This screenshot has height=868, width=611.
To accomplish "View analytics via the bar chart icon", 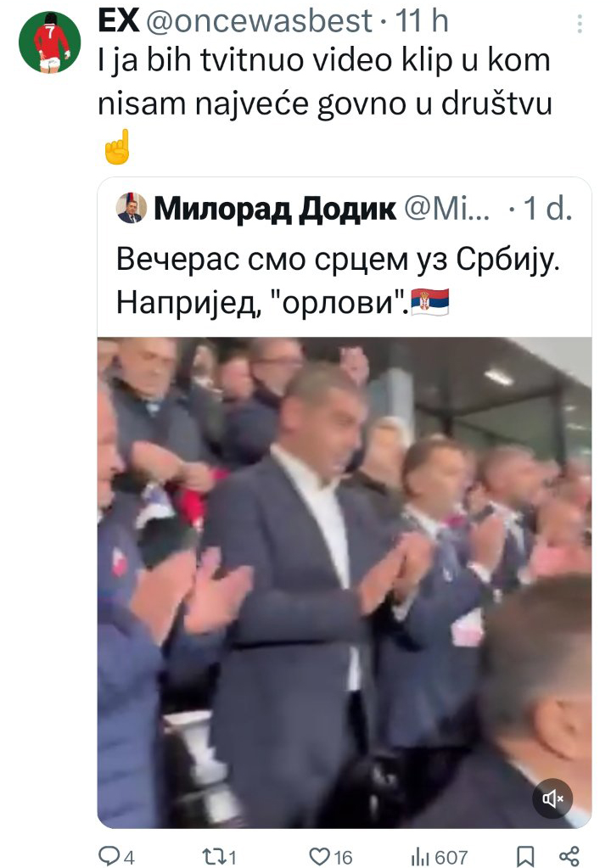I will [421, 856].
